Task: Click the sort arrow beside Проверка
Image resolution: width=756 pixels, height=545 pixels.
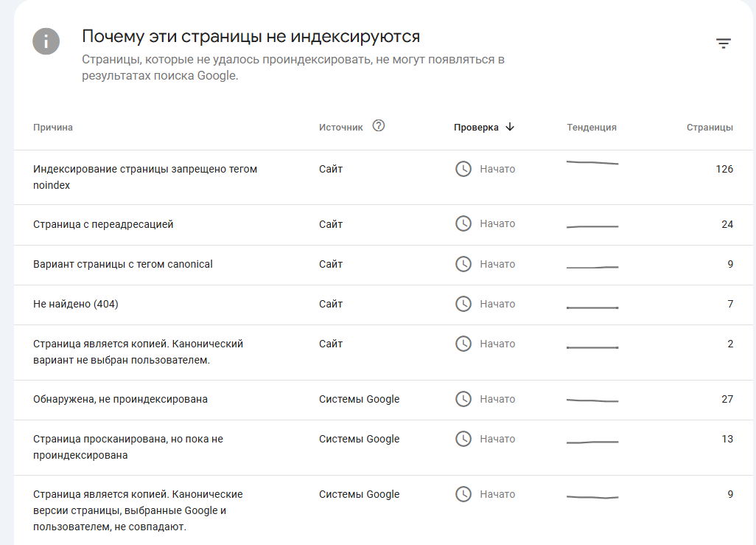Action: 510,127
